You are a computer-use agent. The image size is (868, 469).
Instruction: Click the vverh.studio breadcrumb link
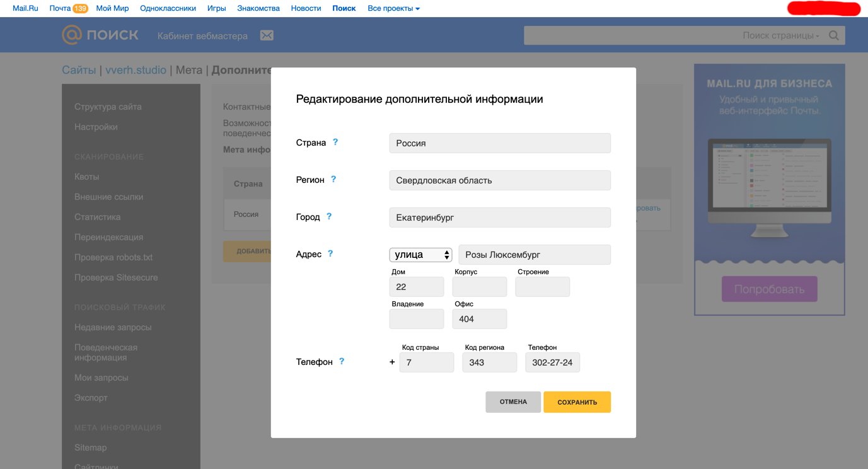click(x=136, y=70)
